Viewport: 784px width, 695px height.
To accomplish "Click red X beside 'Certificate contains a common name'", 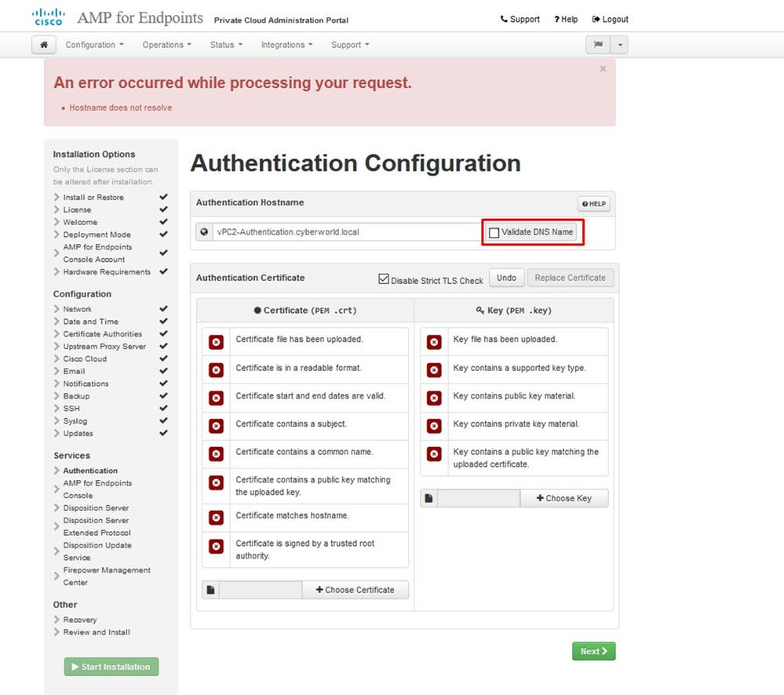I will point(216,454).
